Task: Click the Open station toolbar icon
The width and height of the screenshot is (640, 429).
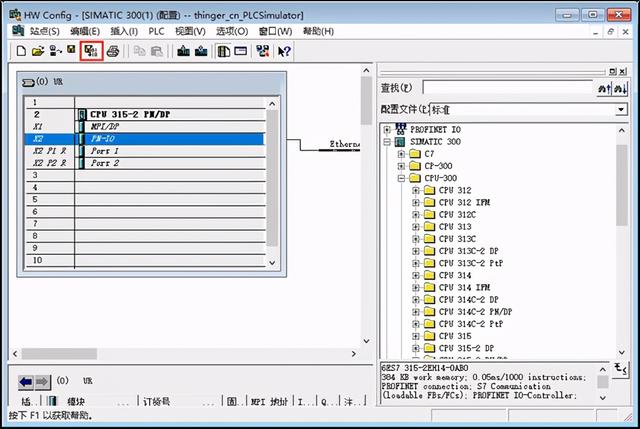Action: (x=38, y=50)
